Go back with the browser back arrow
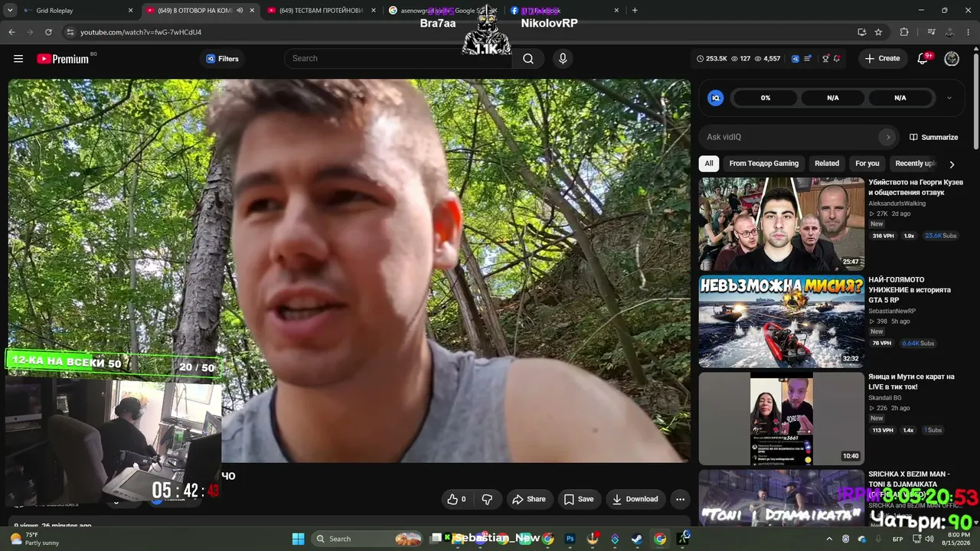The image size is (980, 551). pyautogui.click(x=11, y=32)
